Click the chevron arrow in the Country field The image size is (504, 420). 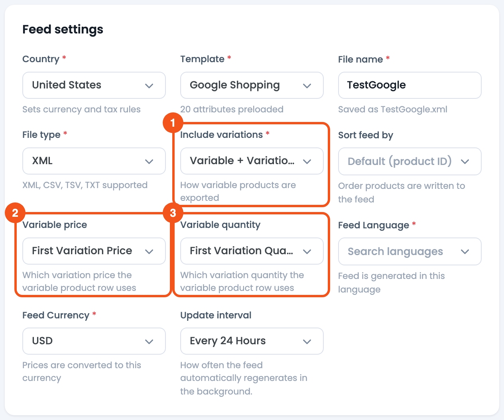click(149, 86)
